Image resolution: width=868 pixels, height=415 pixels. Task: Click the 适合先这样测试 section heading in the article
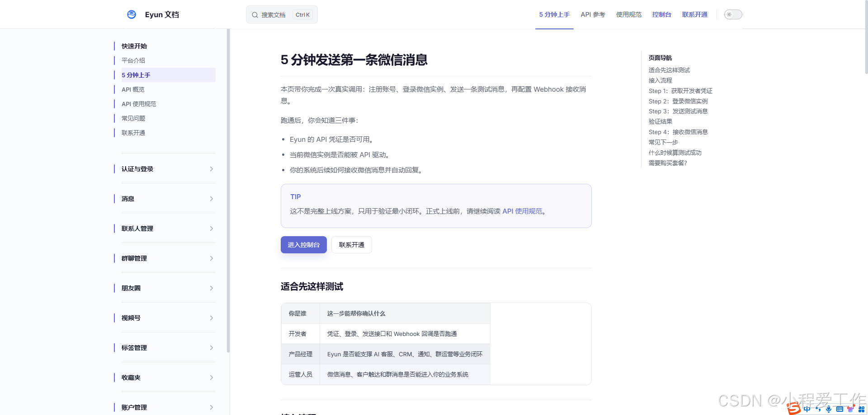point(312,287)
